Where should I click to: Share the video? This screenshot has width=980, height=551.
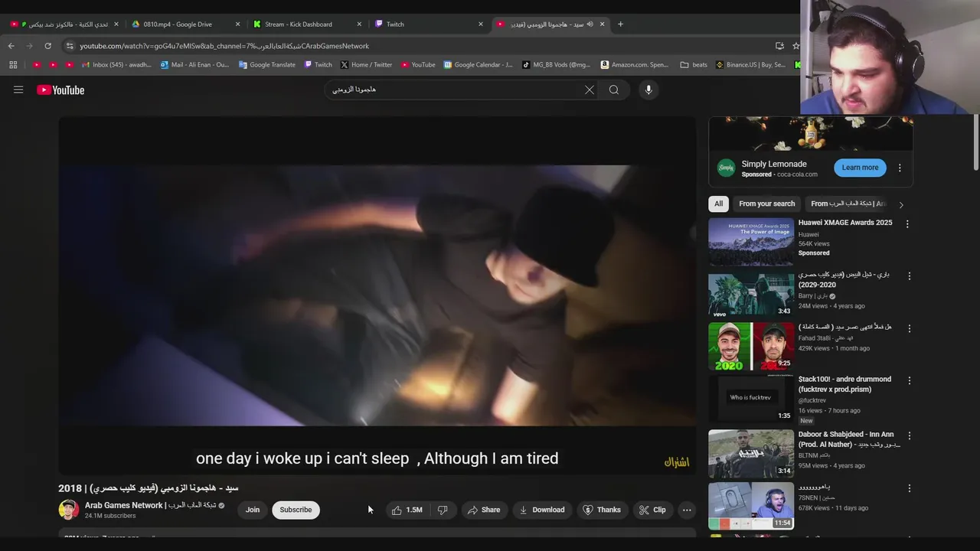point(483,510)
